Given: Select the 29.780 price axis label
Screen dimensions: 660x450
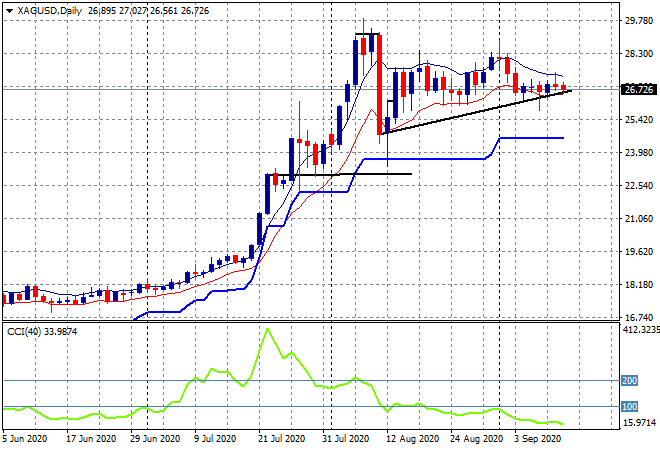Looking at the screenshot, I should [639, 21].
